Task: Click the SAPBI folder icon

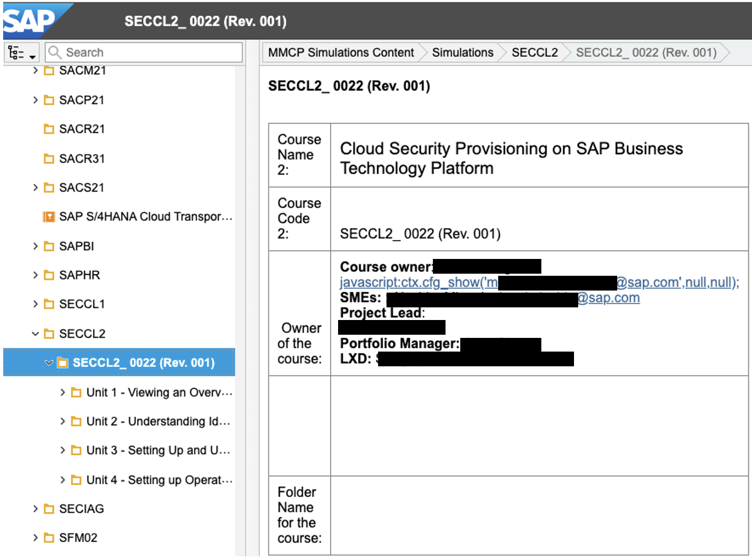Action: [49, 246]
